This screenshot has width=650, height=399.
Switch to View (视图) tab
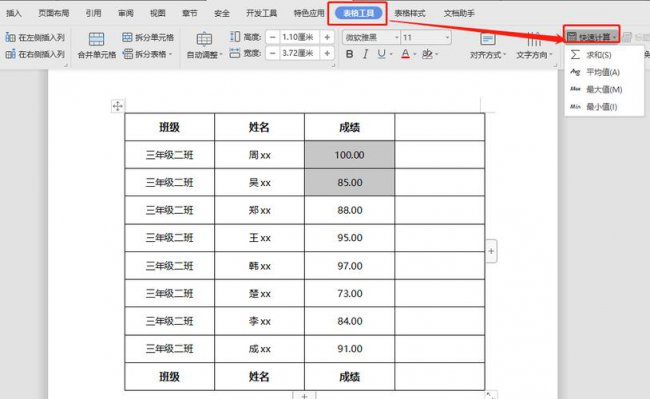pyautogui.click(x=158, y=13)
